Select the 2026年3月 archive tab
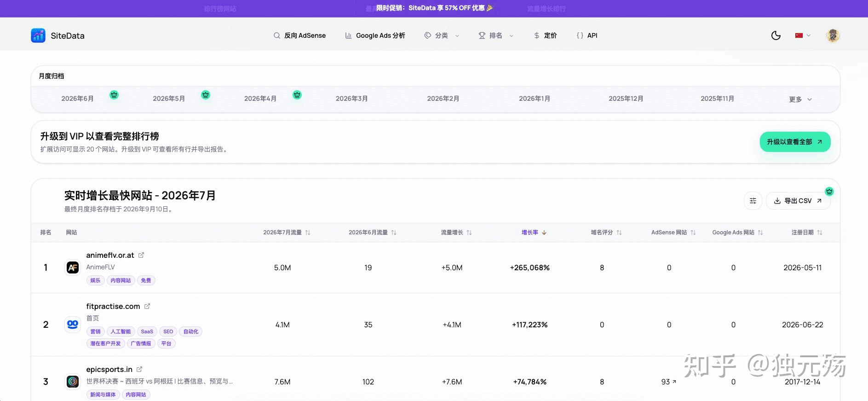The width and height of the screenshot is (868, 401). point(352,99)
